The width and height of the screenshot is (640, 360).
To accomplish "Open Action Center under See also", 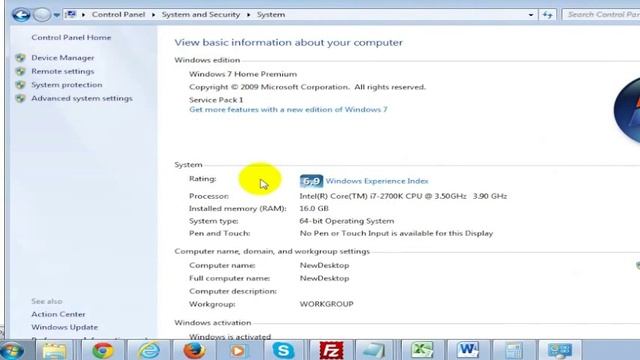I will click(58, 314).
